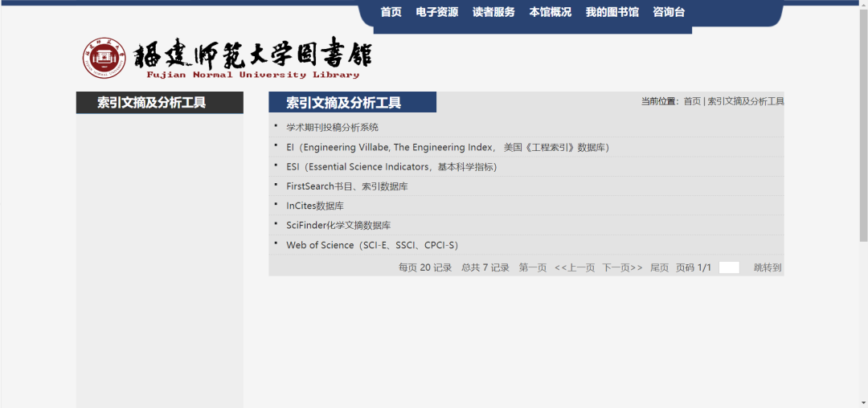This screenshot has width=868, height=408.
Task: Click 下一页>> pagination link
Action: pos(622,267)
